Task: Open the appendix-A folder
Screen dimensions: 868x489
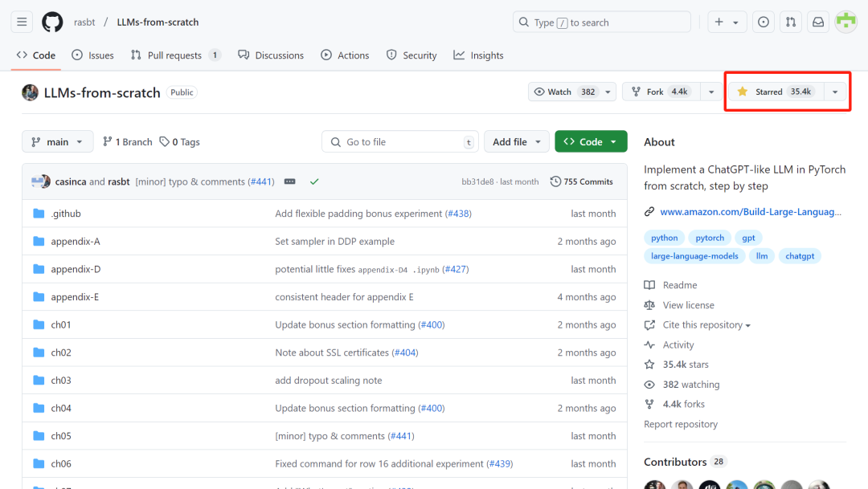Action: pos(76,241)
